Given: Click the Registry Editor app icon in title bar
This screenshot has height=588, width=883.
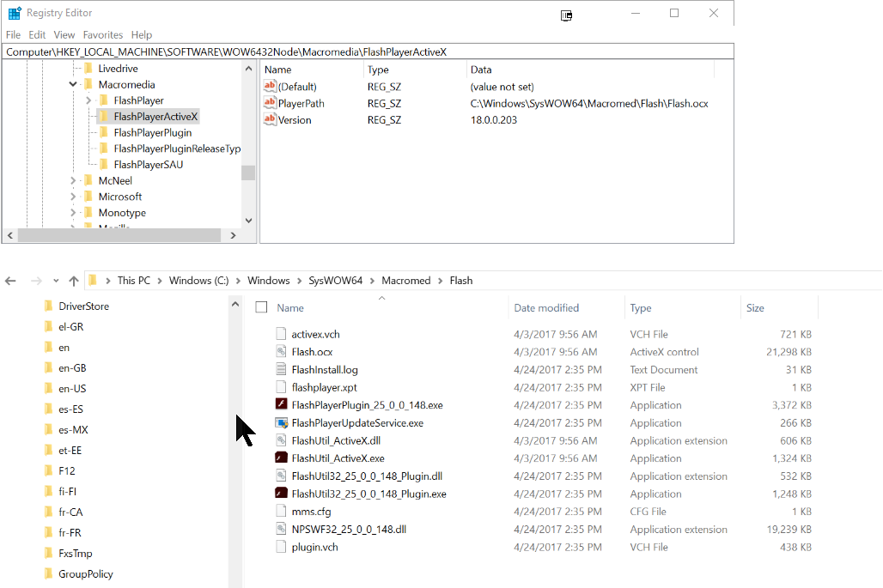Looking at the screenshot, I should 15,13.
